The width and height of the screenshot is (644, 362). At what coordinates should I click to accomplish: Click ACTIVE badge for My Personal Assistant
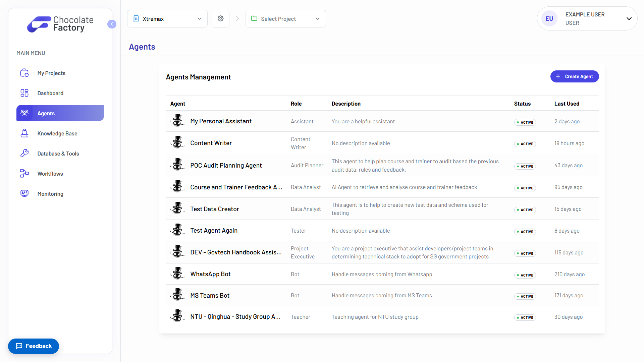(525, 122)
